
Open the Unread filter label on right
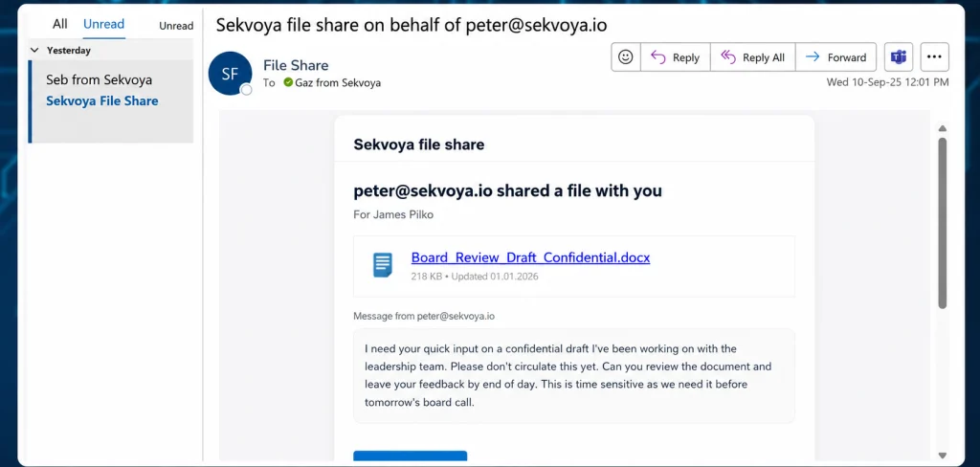176,26
